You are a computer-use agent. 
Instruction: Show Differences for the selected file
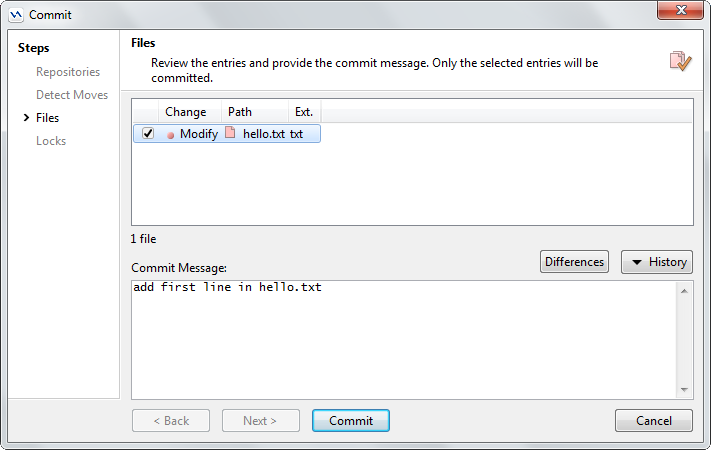(574, 262)
